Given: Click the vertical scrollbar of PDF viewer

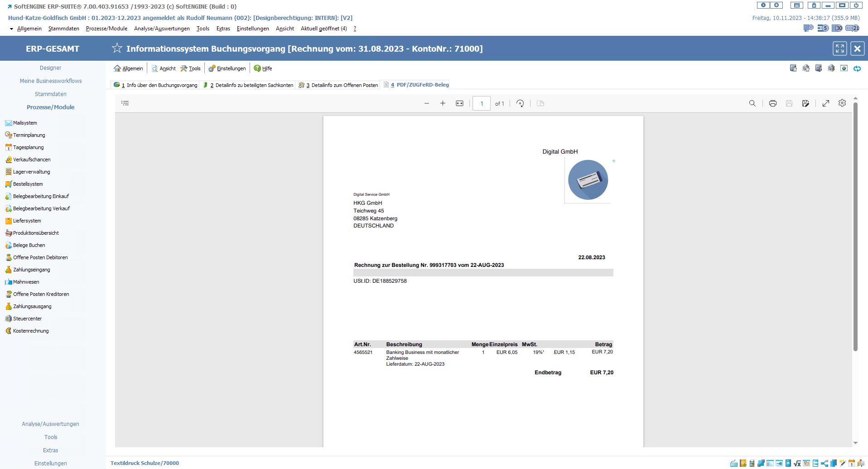Looking at the screenshot, I should (855, 227).
